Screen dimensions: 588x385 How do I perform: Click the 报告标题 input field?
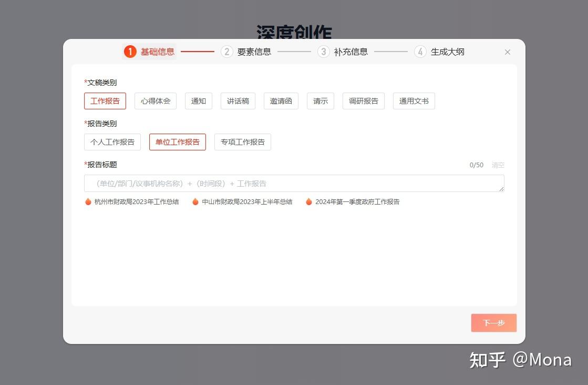click(x=294, y=184)
